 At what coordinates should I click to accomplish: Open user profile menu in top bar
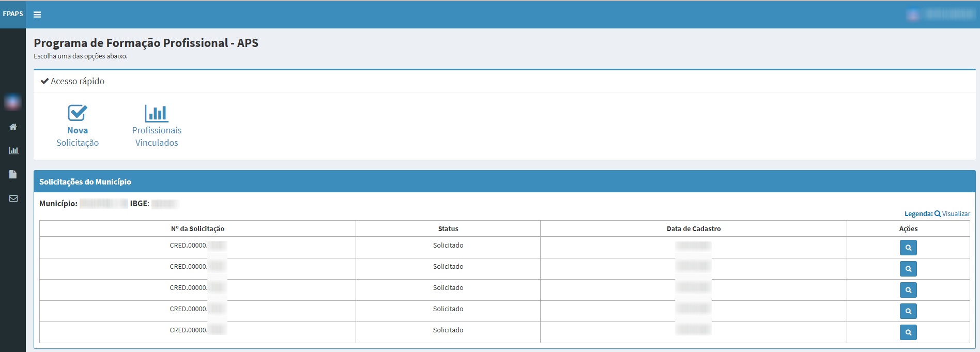(x=942, y=14)
